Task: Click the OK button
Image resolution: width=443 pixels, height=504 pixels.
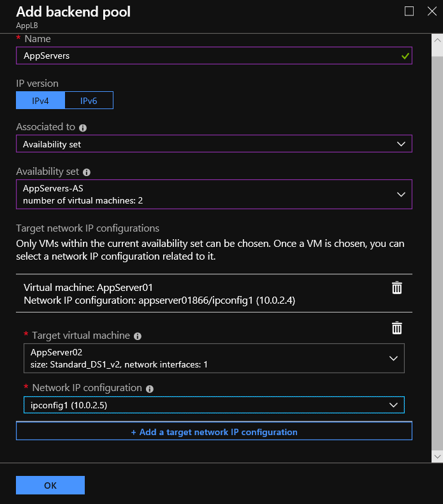Action: coord(50,485)
